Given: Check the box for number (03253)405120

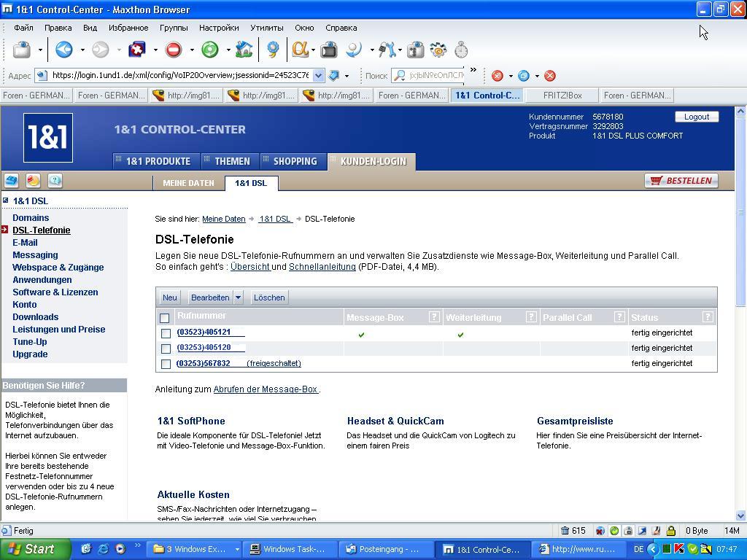Looking at the screenshot, I should pos(166,349).
